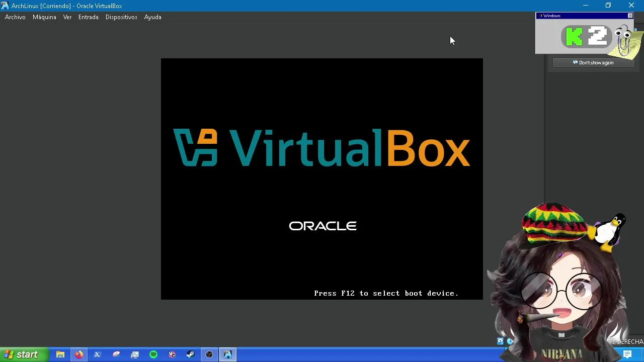Switch to Firefox in the taskbar
This screenshot has height=362, width=644.
[x=79, y=354]
